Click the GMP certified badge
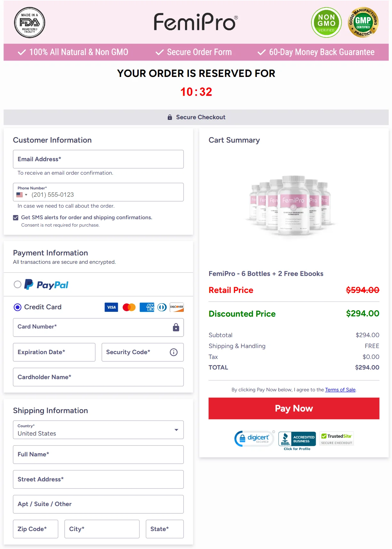This screenshot has height=549, width=392. [363, 22]
